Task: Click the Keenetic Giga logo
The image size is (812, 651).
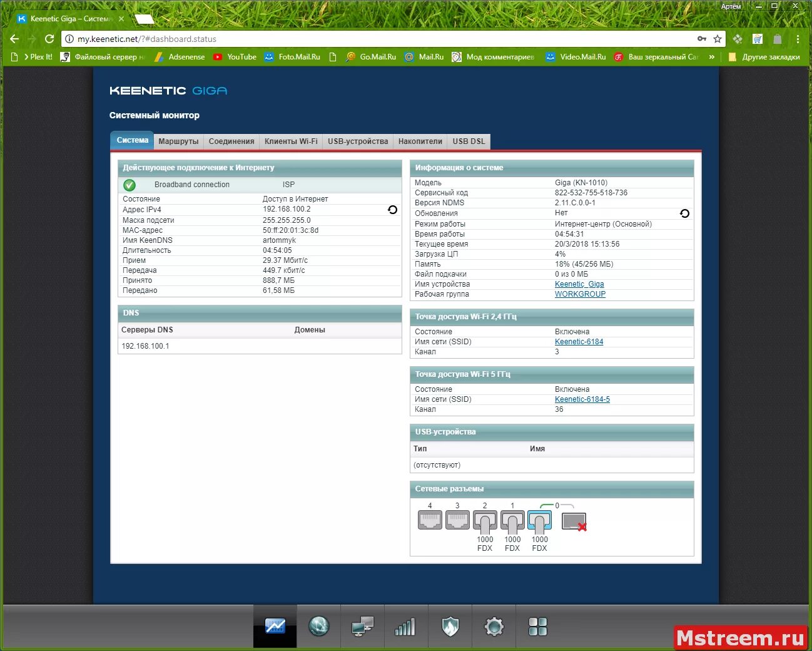Action: (168, 91)
